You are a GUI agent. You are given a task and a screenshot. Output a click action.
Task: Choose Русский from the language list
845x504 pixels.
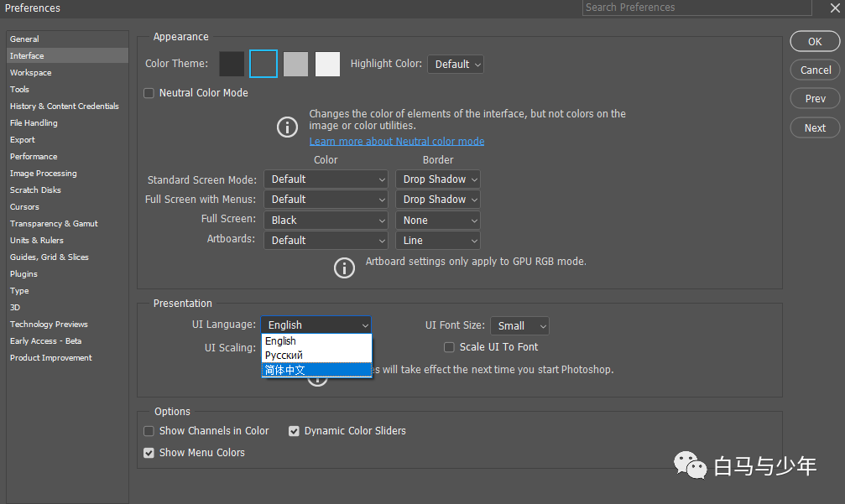click(x=317, y=356)
